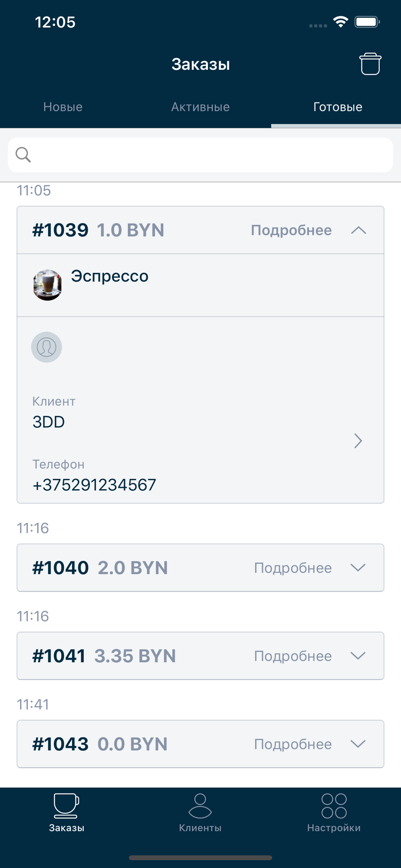Open client details arrow for 3DD
The image size is (401, 868).
pyautogui.click(x=358, y=441)
